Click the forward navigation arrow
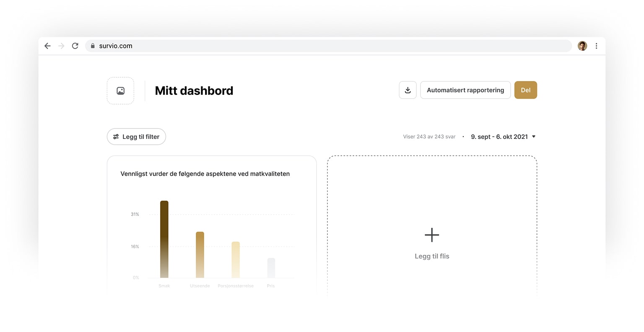 coord(61,46)
